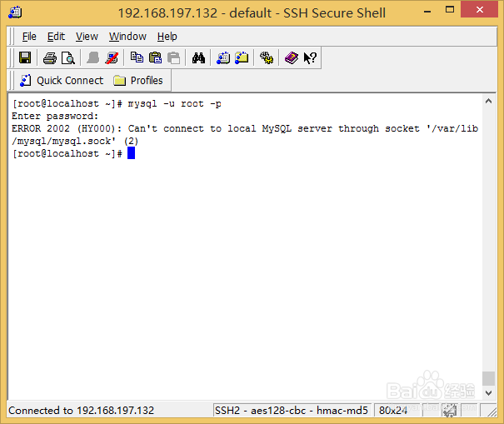504x424 pixels.
Task: Open the Window menu
Action: [127, 37]
